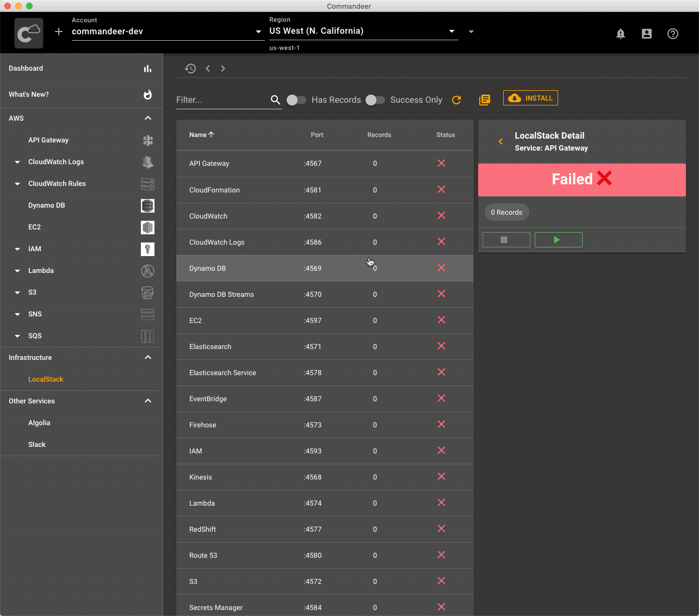The width and height of the screenshot is (699, 616).
Task: Select the Dynamo DB Streams row
Action: (325, 295)
